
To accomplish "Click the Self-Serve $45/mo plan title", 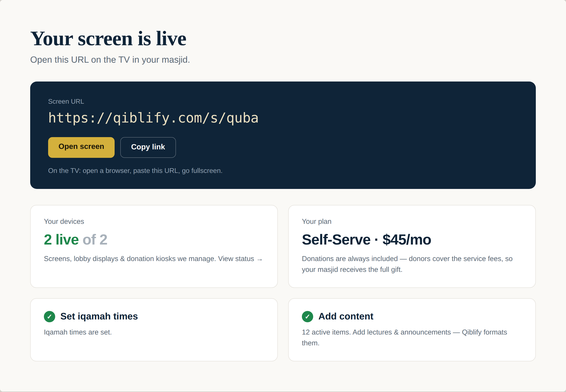I will pos(366,240).
